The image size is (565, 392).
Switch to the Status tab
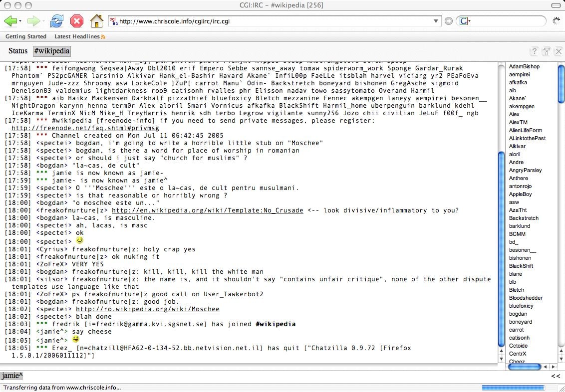pos(17,51)
